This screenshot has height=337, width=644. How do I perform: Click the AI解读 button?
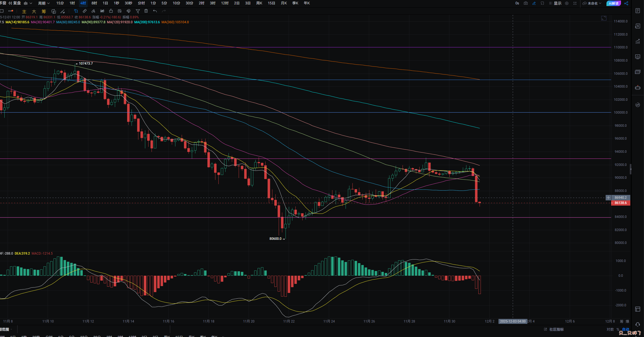tap(614, 3)
